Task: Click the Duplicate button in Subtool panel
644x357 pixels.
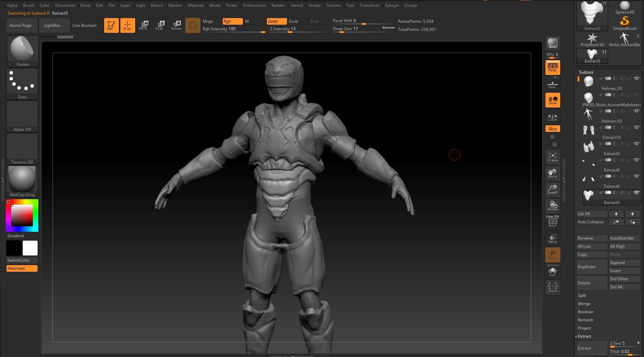Action: click(586, 267)
